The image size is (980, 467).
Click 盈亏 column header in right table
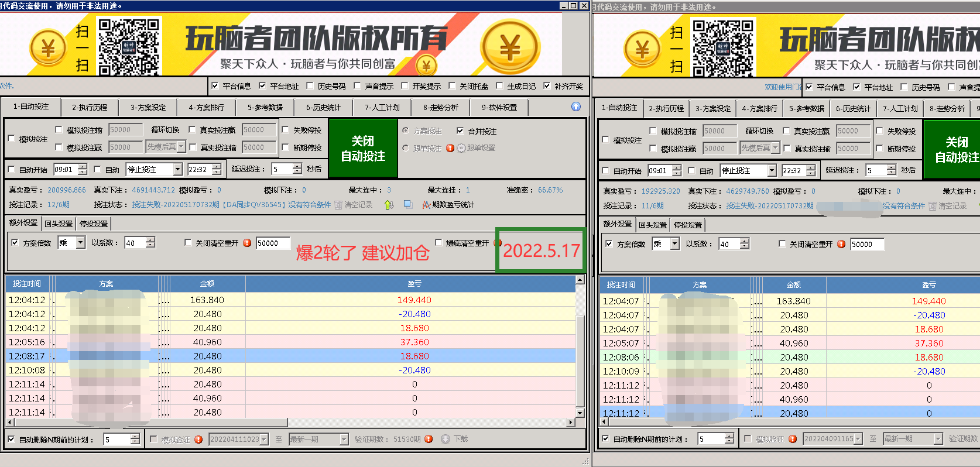tap(928, 285)
